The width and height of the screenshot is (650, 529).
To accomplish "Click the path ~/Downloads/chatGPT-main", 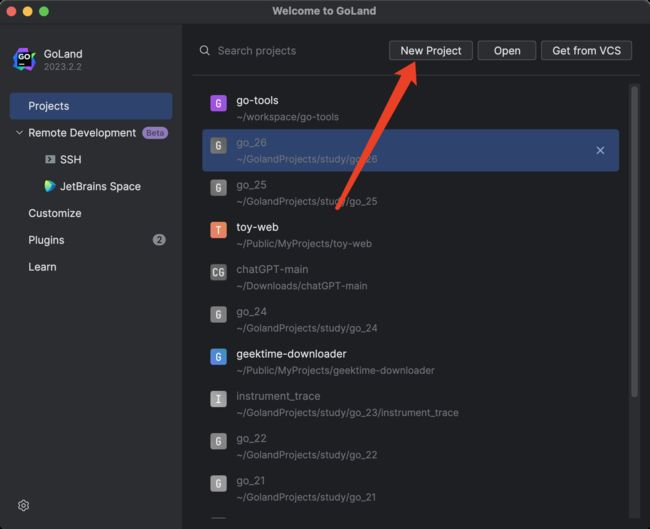I will (x=302, y=286).
